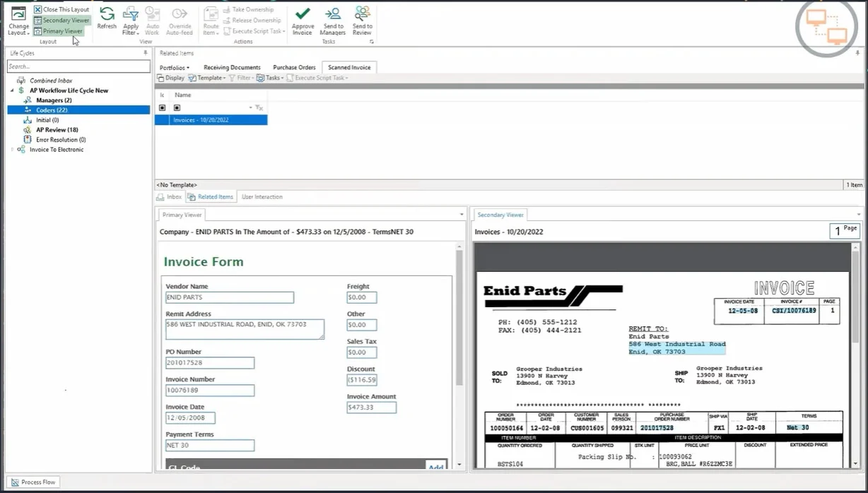The height and width of the screenshot is (493, 868).
Task: Switch to the Scanned Invoice tab
Action: pyautogui.click(x=348, y=66)
